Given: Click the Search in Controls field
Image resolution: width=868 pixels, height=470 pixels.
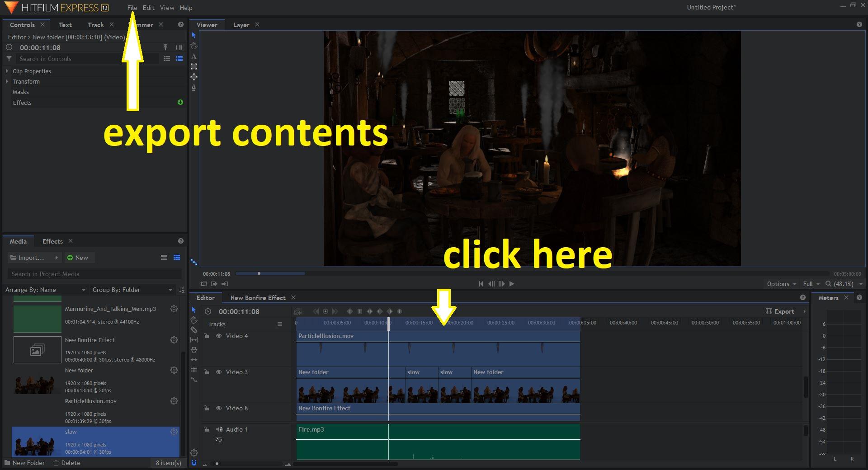Looking at the screenshot, I should 88,59.
